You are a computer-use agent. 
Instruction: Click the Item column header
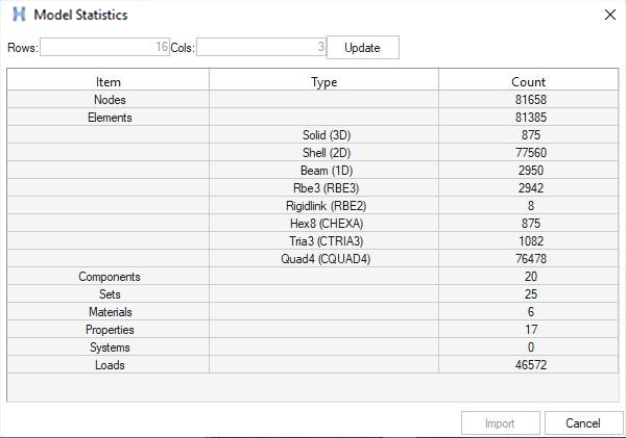point(108,82)
